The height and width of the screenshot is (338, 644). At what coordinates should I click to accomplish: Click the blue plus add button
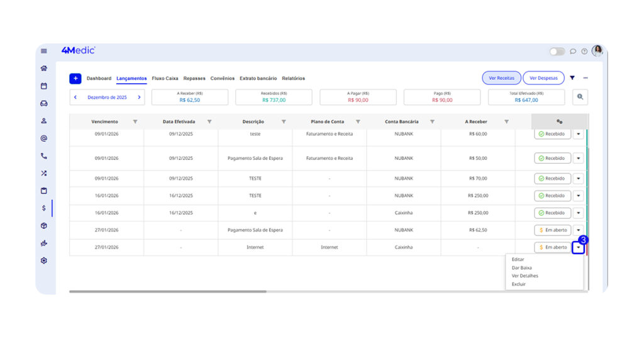point(75,79)
